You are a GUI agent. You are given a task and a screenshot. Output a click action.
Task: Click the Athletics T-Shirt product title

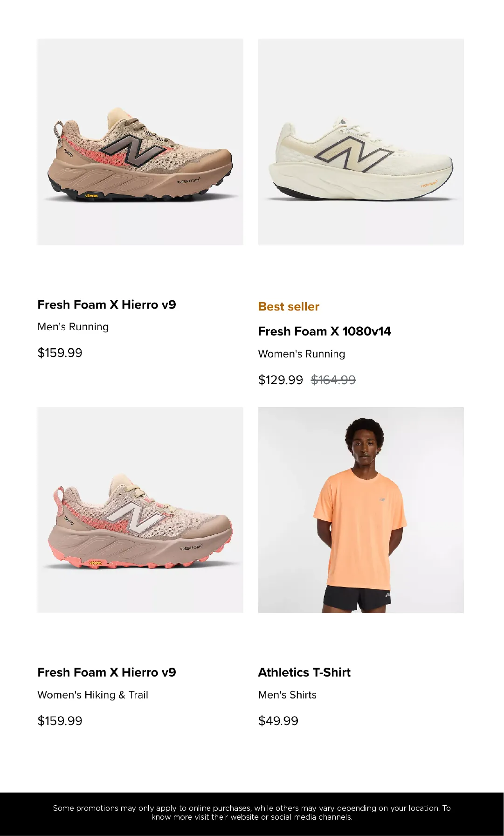(x=304, y=672)
